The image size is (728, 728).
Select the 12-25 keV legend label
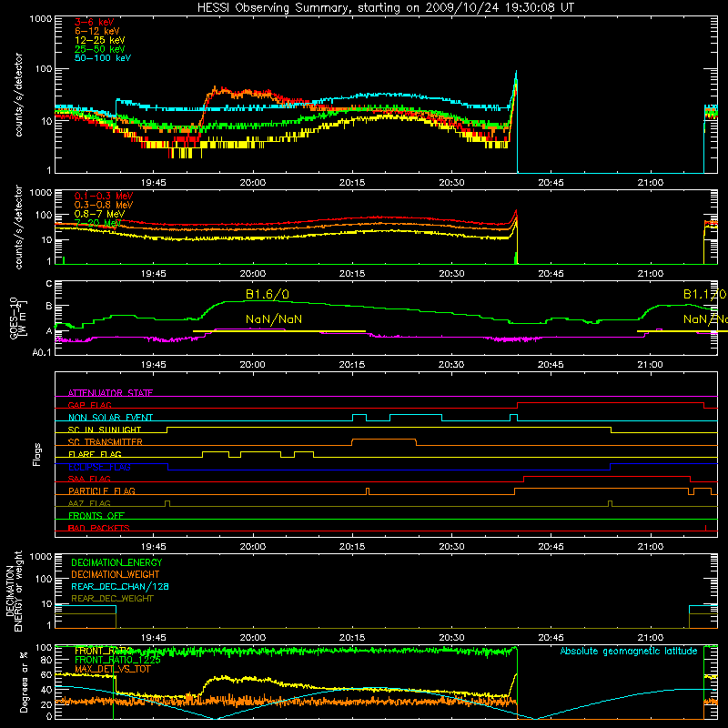point(100,40)
